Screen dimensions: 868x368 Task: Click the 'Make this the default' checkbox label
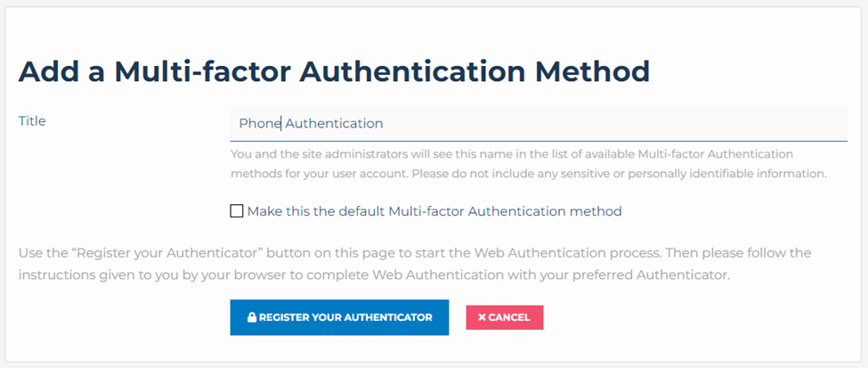coord(434,211)
